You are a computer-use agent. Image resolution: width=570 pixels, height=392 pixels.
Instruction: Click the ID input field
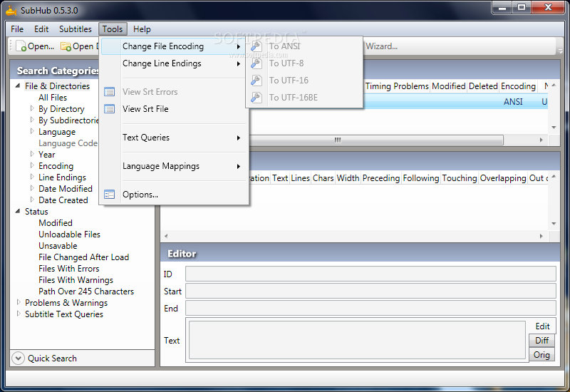click(x=370, y=274)
